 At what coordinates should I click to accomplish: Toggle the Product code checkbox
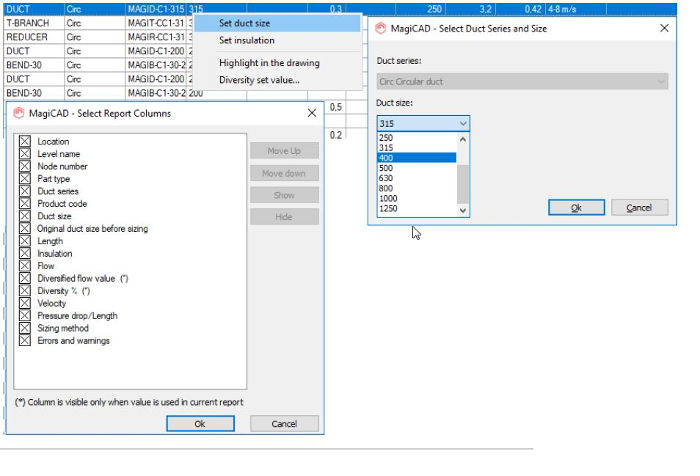[x=25, y=204]
